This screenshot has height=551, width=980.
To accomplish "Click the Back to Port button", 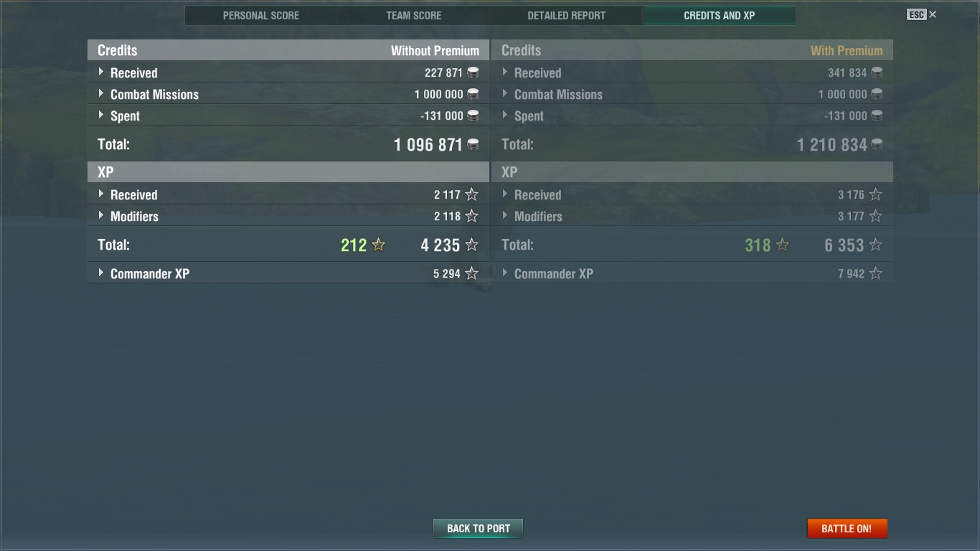I will click(x=478, y=528).
